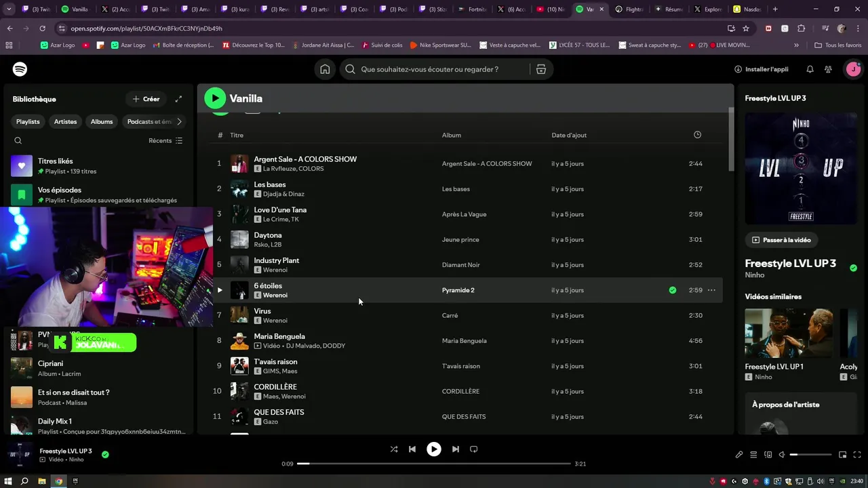Open Titres likés playlist
Screen dimensions: 868x488
click(98, 166)
